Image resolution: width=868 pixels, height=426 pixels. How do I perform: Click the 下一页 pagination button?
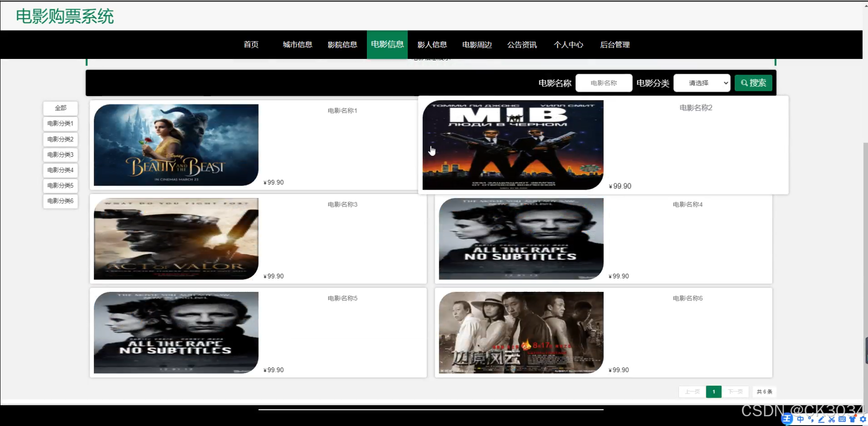point(735,392)
